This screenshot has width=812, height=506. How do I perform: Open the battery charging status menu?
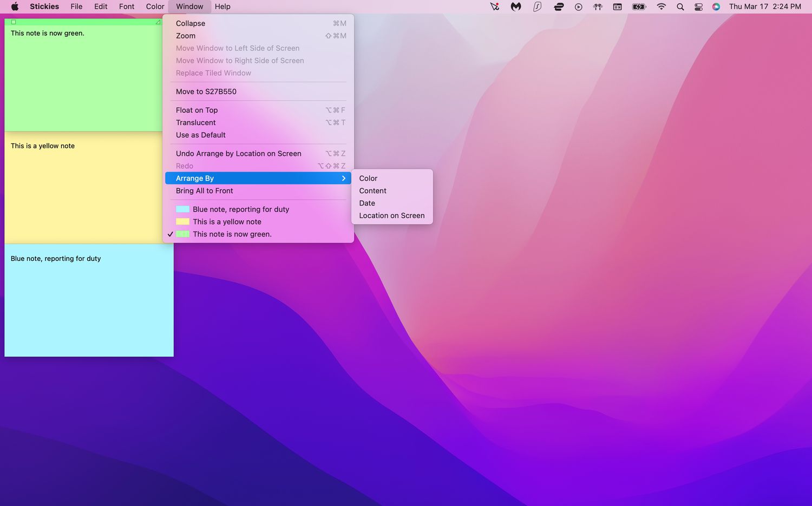(x=638, y=7)
